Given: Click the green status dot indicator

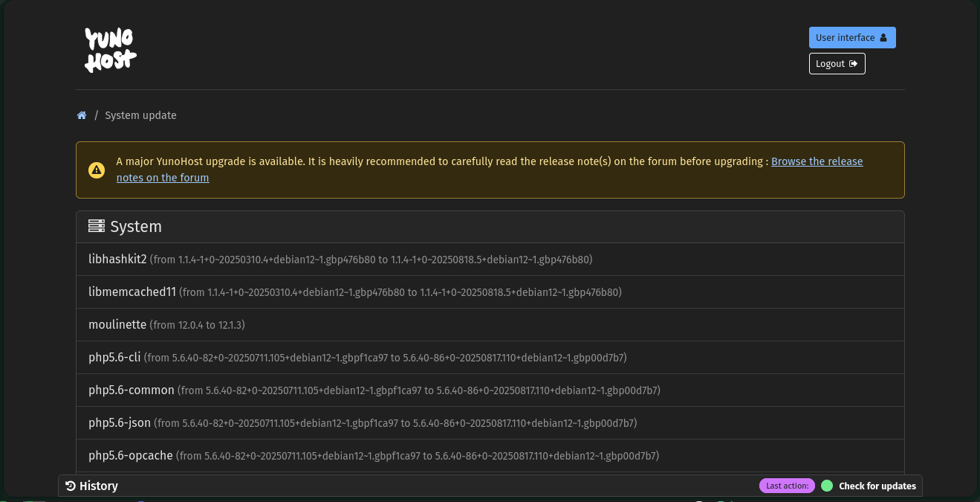Looking at the screenshot, I should (827, 486).
